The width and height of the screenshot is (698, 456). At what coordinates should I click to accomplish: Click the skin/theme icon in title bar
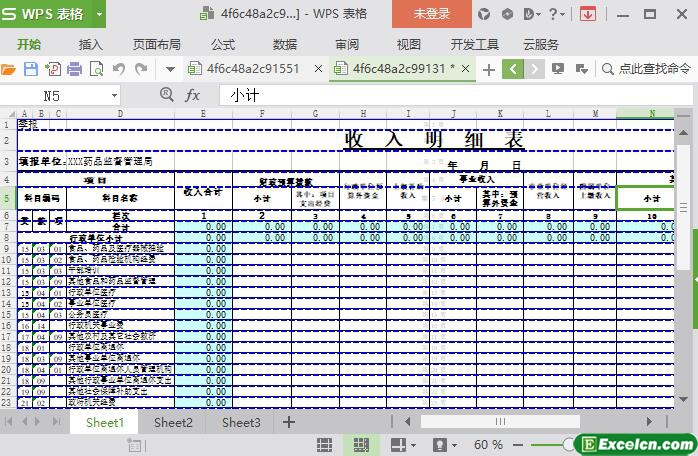(x=484, y=14)
